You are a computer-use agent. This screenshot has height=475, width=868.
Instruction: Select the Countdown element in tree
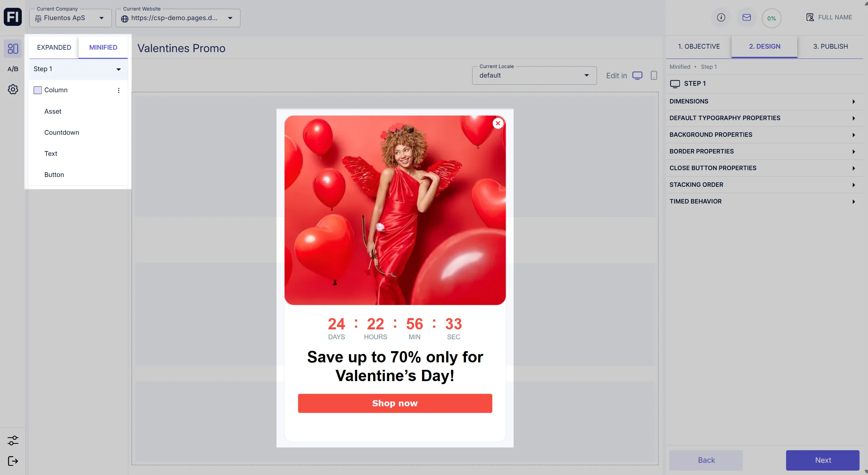tap(62, 132)
